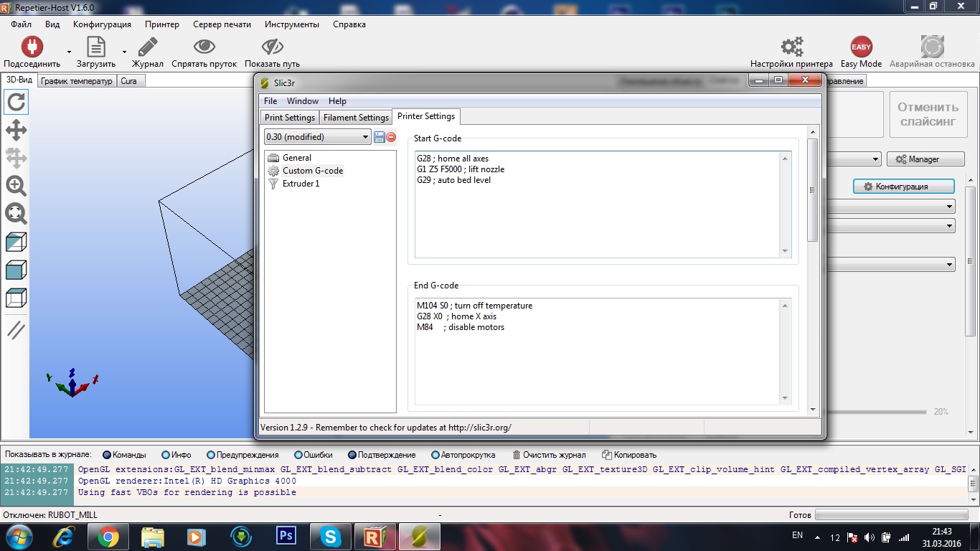The image size is (980, 551).
Task: Click inside the End G-code text box
Action: [x=603, y=352]
